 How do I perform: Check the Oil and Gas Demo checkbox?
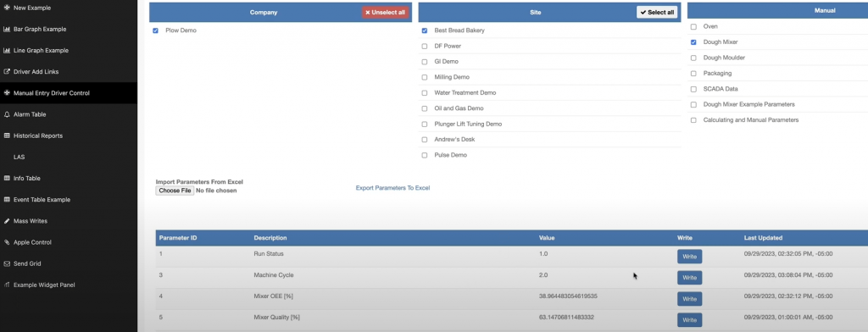(x=425, y=109)
